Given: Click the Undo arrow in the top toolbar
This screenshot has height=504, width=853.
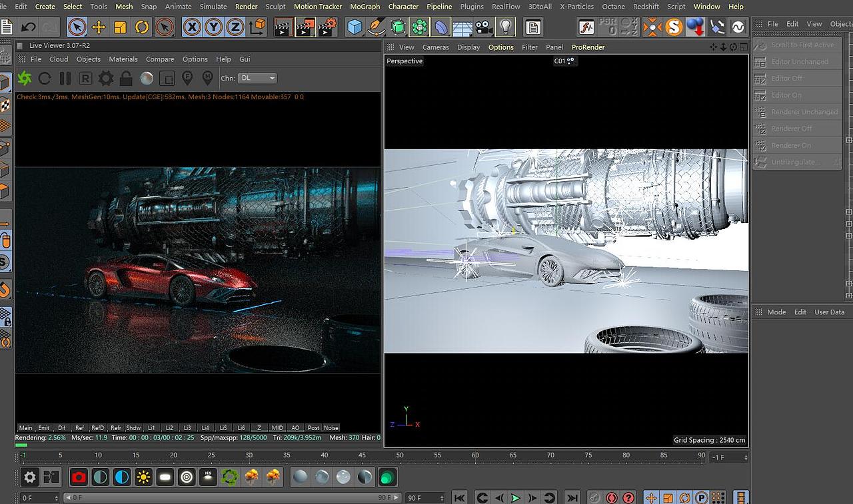Looking at the screenshot, I should (x=28, y=27).
